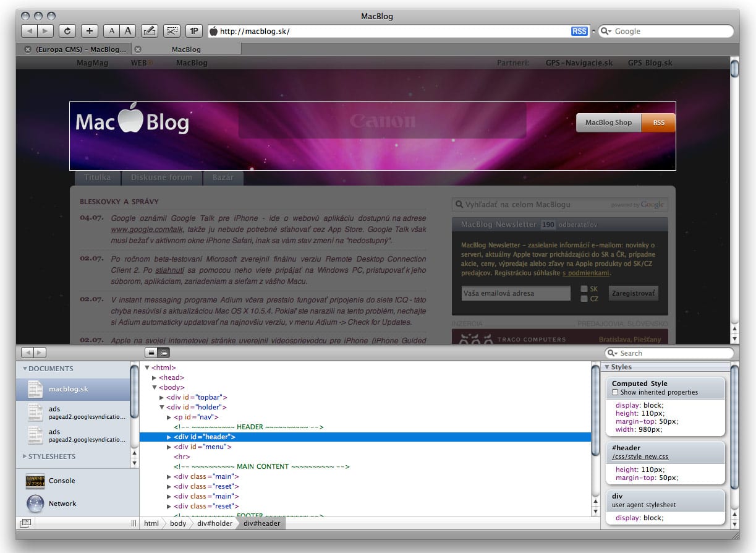Expand the div id="topbar" node
Viewport: 756px width, 553px height.
(162, 397)
